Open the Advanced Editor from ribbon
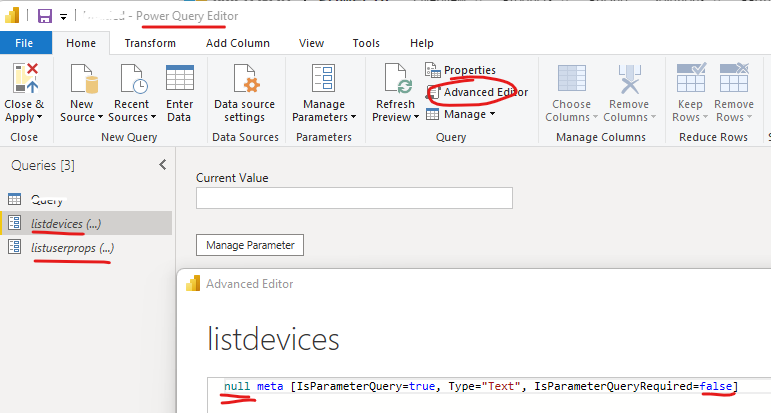Viewport: 771px width, 413px height. click(x=477, y=92)
